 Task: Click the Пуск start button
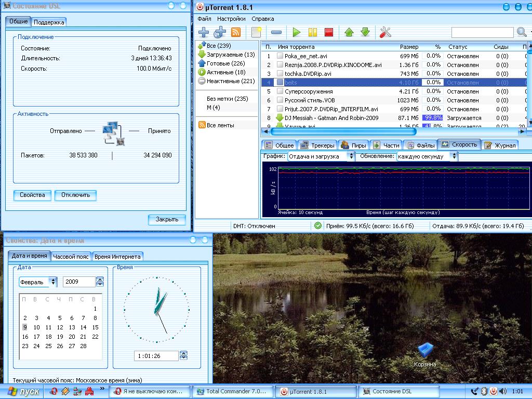23,392
